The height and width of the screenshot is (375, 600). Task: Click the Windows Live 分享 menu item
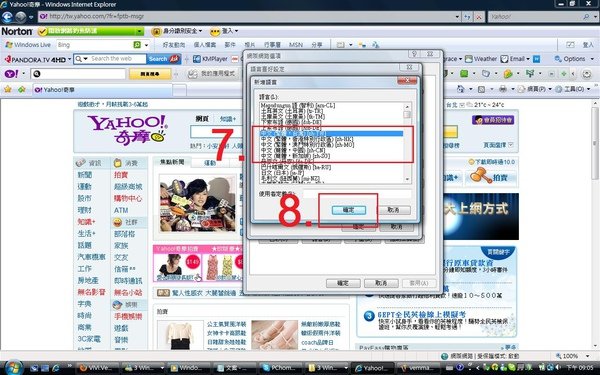[317, 45]
